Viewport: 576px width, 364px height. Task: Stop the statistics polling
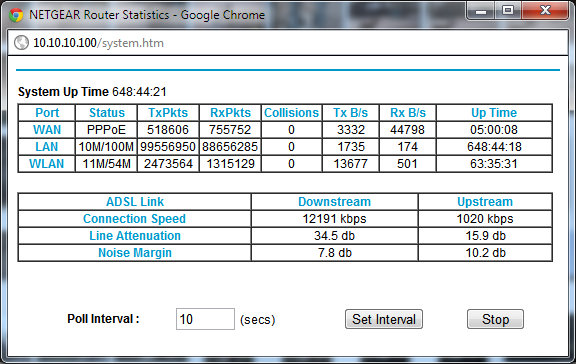coord(495,319)
